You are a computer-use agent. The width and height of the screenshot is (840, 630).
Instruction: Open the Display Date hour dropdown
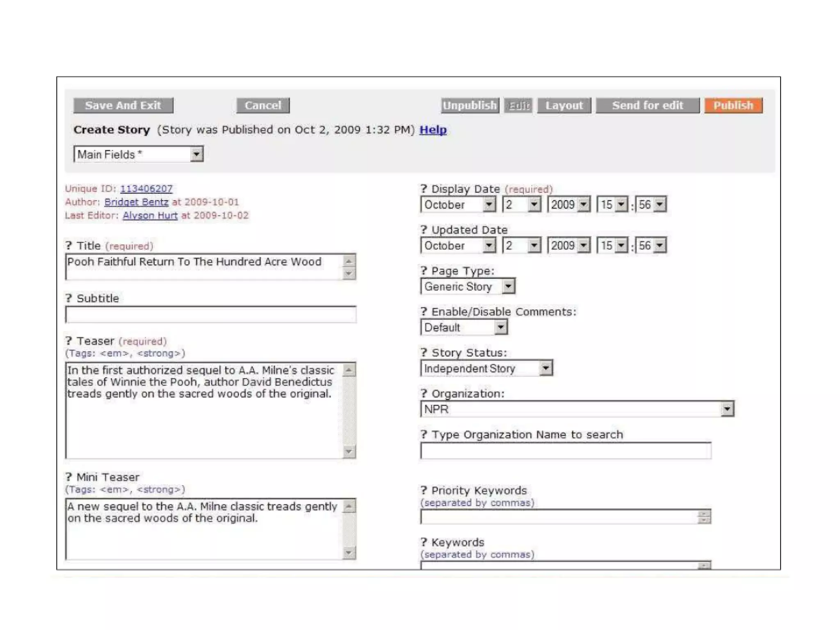click(612, 204)
